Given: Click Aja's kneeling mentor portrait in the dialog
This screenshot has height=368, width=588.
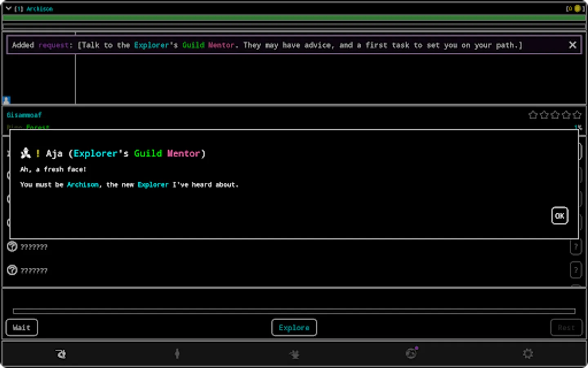Looking at the screenshot, I should pyautogui.click(x=25, y=153).
